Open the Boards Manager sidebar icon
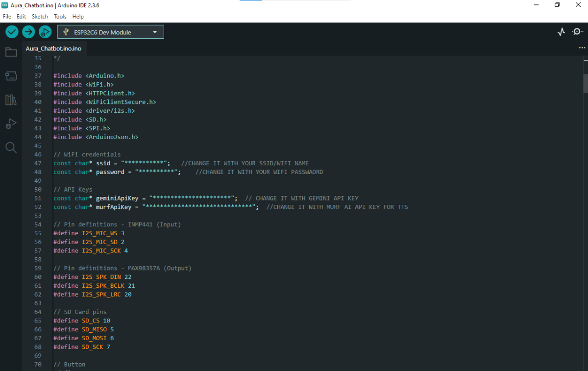This screenshot has height=371, width=588. coord(11,75)
